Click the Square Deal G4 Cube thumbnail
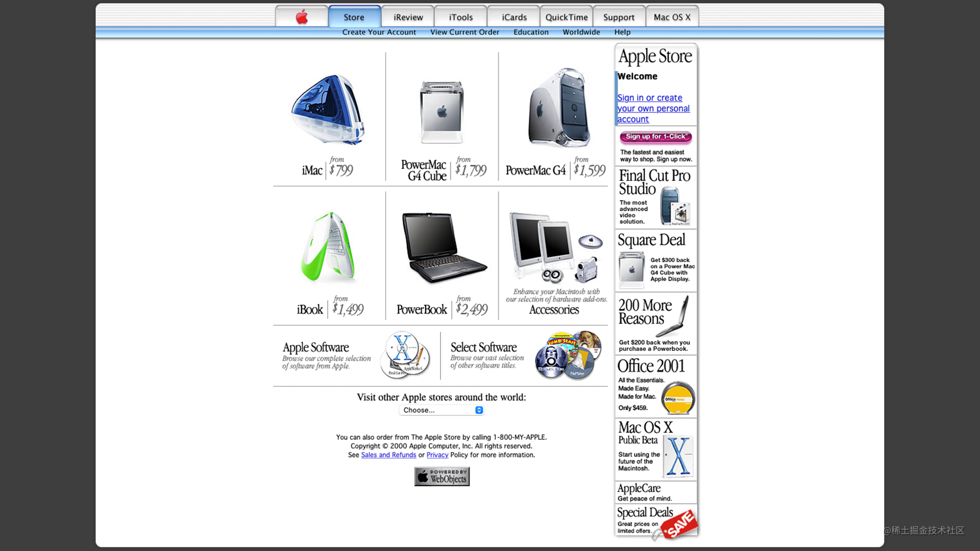980x551 pixels. coord(632,270)
